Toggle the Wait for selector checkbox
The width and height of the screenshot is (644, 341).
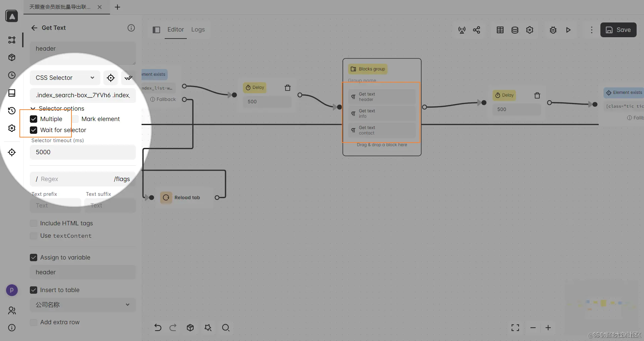[34, 130]
